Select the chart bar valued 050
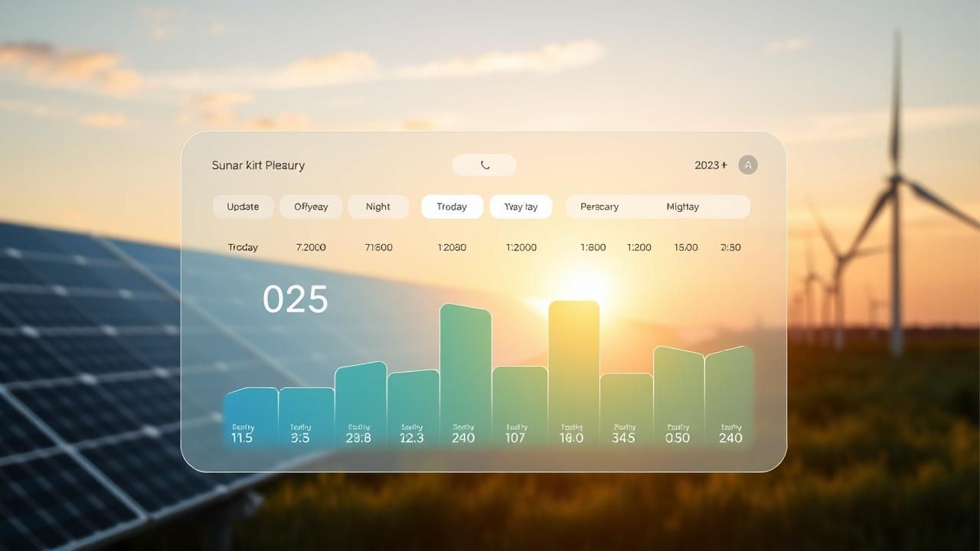980x551 pixels. point(678,398)
